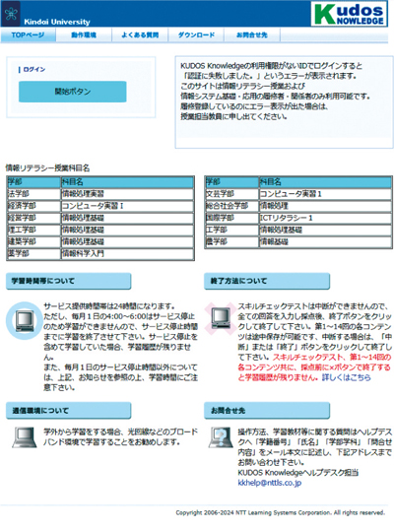This screenshot has width=394, height=532.
Task: Select the コンピュータ実習 I cell for 経済学部
Action: (127, 206)
